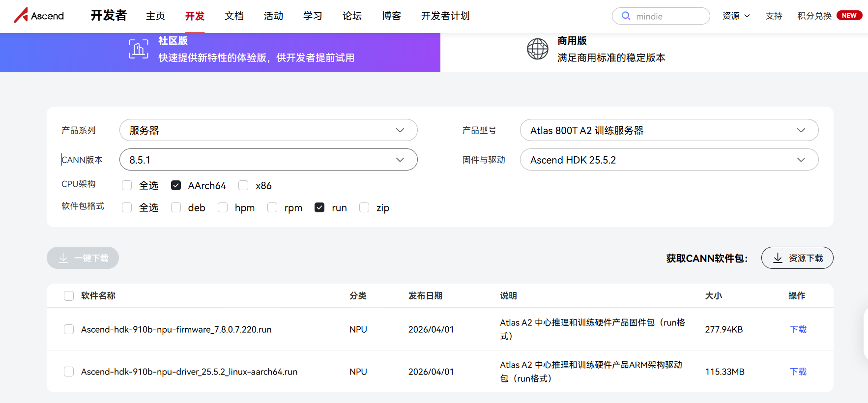Download the firmware package via 下载 link

(x=798, y=329)
